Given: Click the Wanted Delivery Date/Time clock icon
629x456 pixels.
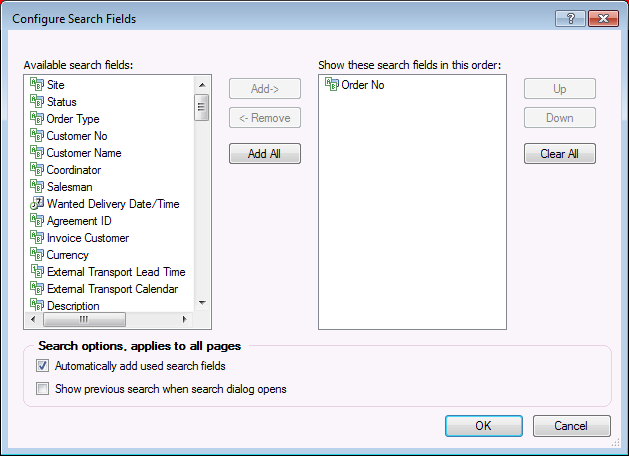Looking at the screenshot, I should point(37,204).
